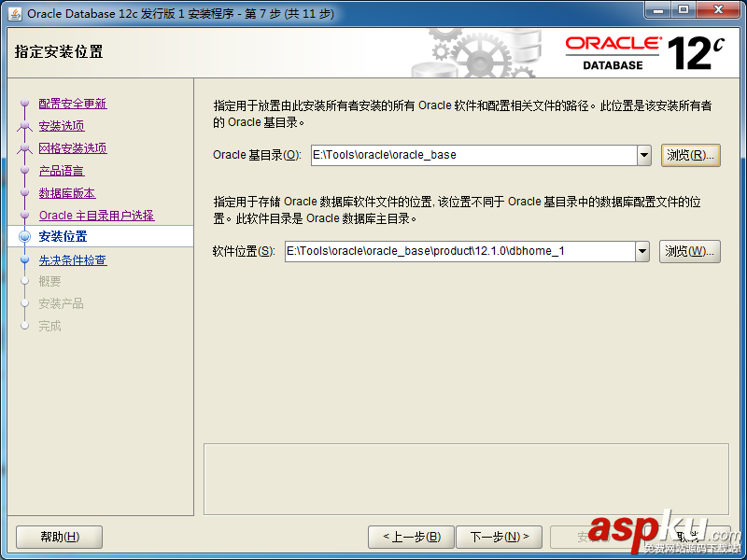Continue with 下一步(N) button
The image size is (747, 560).
(500, 538)
